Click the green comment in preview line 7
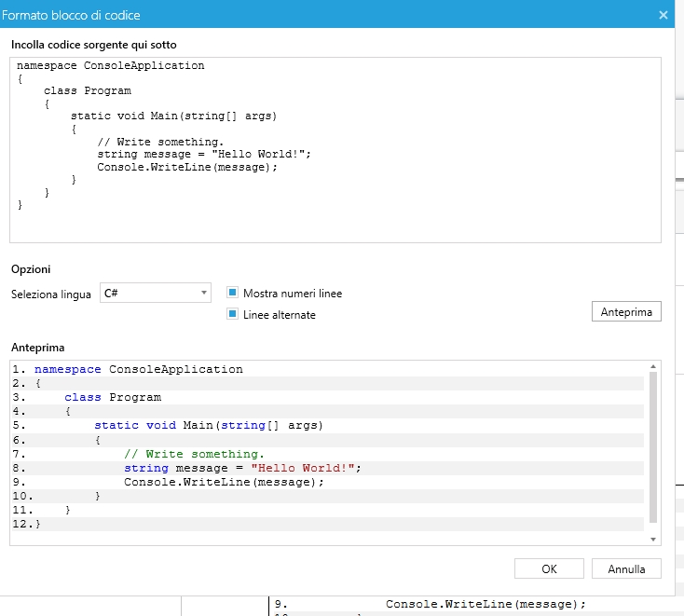 click(x=194, y=454)
